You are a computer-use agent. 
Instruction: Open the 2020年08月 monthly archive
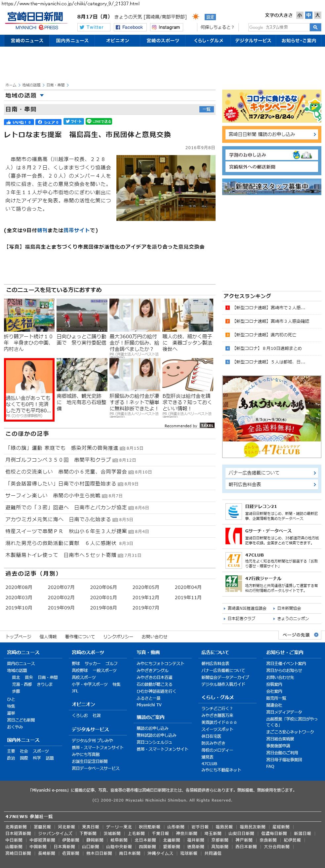(19, 587)
